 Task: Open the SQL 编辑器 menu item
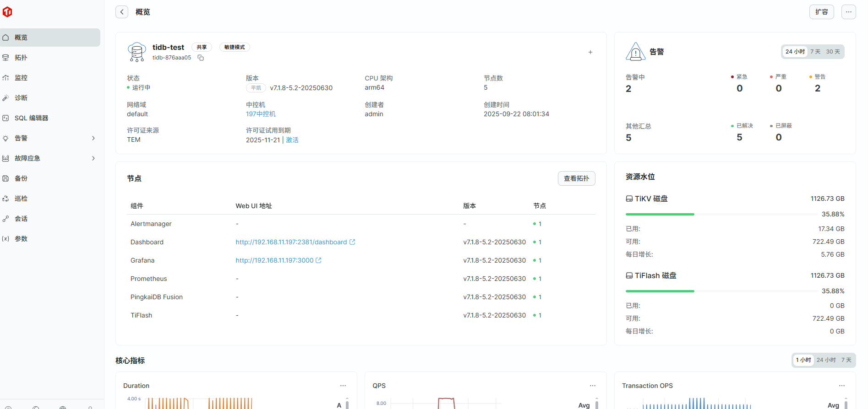31,118
